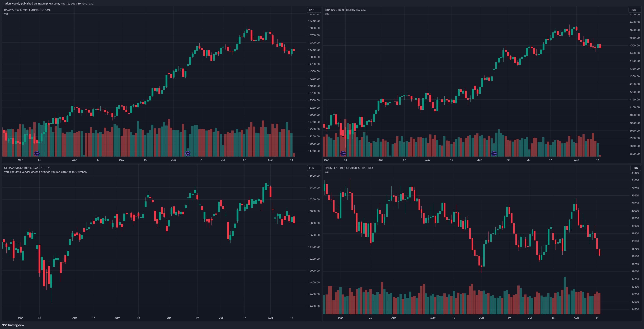Click the Aug date label on Hang Seng time axis

pos(576,318)
